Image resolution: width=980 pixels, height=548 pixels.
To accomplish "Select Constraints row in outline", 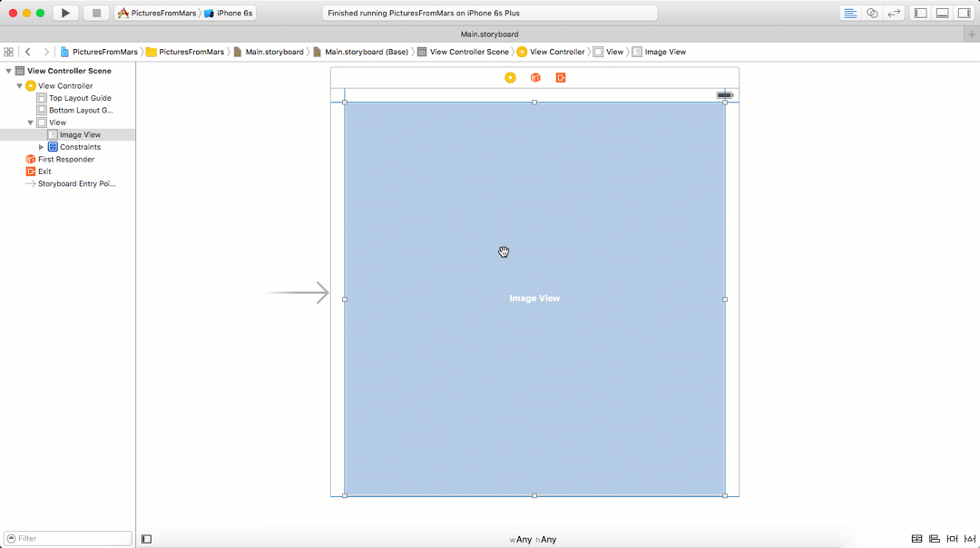I will (67, 148).
